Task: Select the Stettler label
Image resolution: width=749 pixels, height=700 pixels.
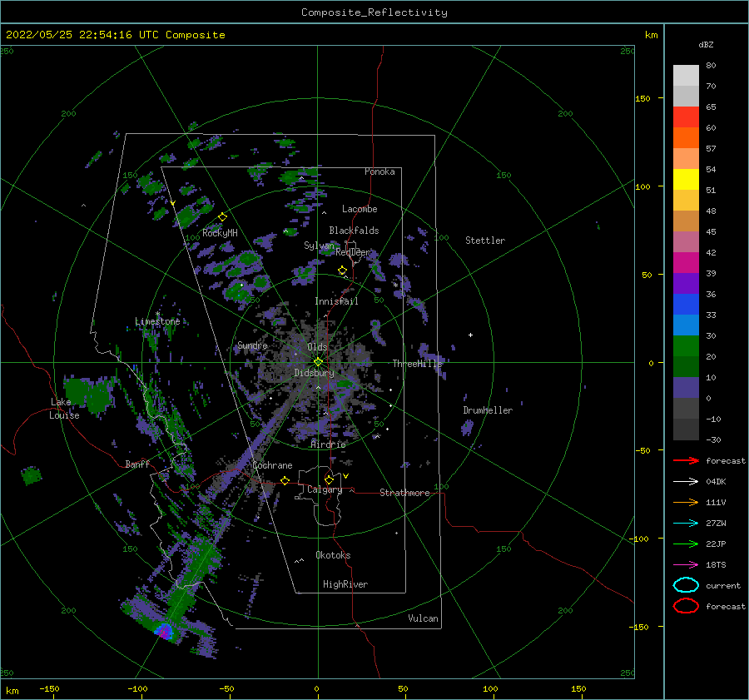Action: click(x=485, y=241)
